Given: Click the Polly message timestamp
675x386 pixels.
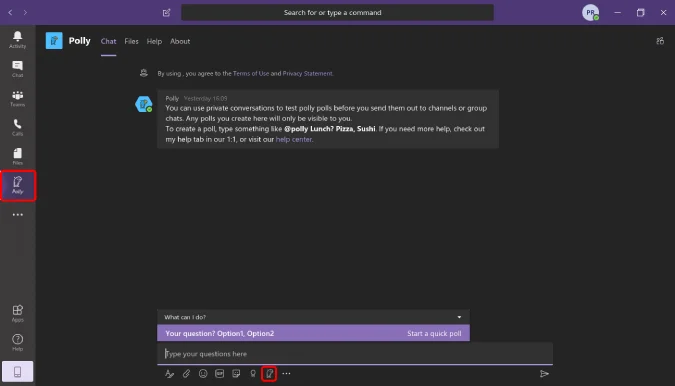Looking at the screenshot, I should 205,99.
